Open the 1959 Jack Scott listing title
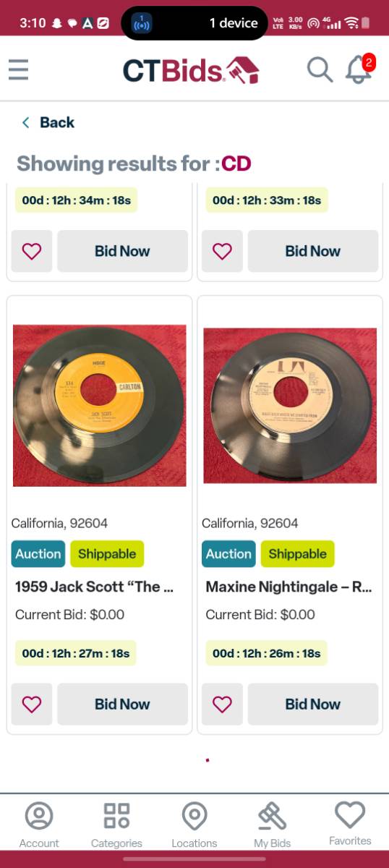Viewport: 389px width, 868px height. click(x=94, y=587)
